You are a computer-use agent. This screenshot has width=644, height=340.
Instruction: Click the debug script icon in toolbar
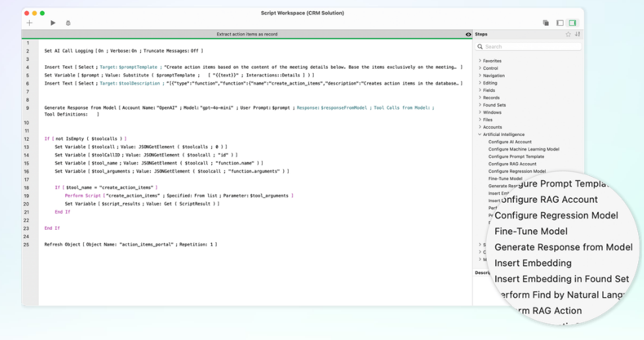click(68, 23)
